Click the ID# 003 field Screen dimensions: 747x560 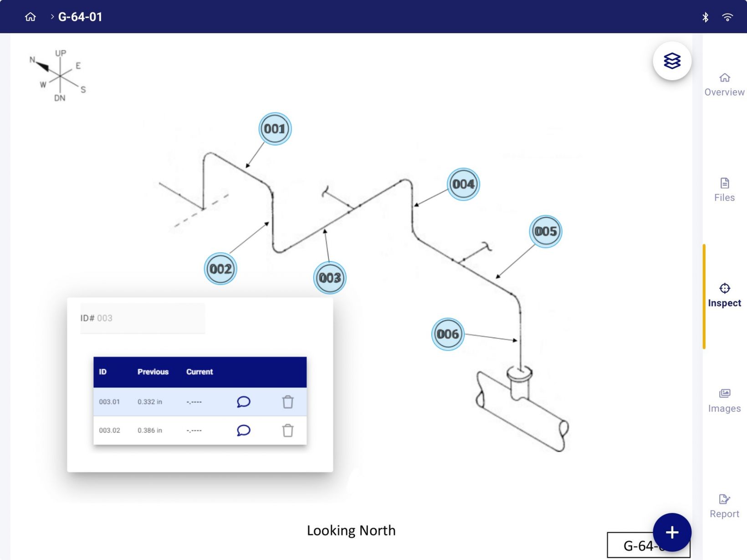(x=142, y=318)
